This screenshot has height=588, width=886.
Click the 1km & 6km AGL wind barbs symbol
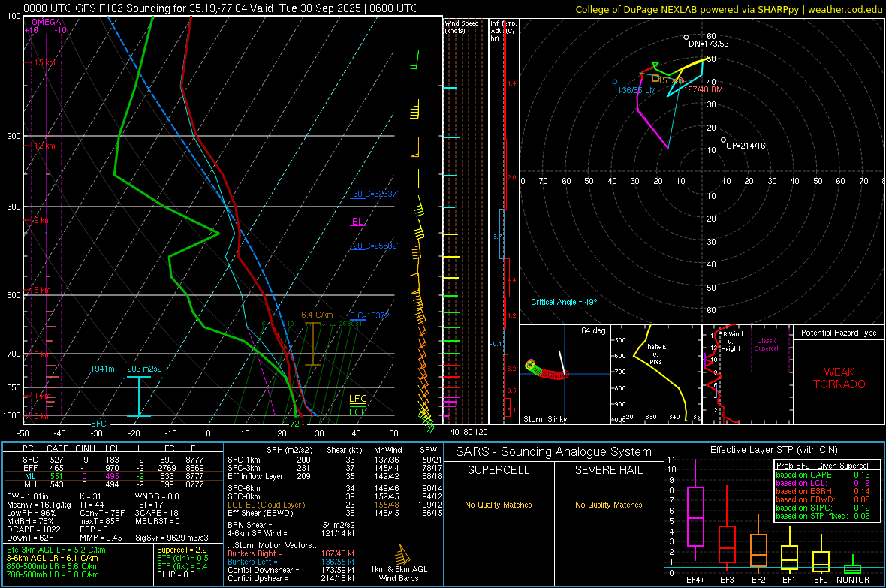(x=402, y=554)
